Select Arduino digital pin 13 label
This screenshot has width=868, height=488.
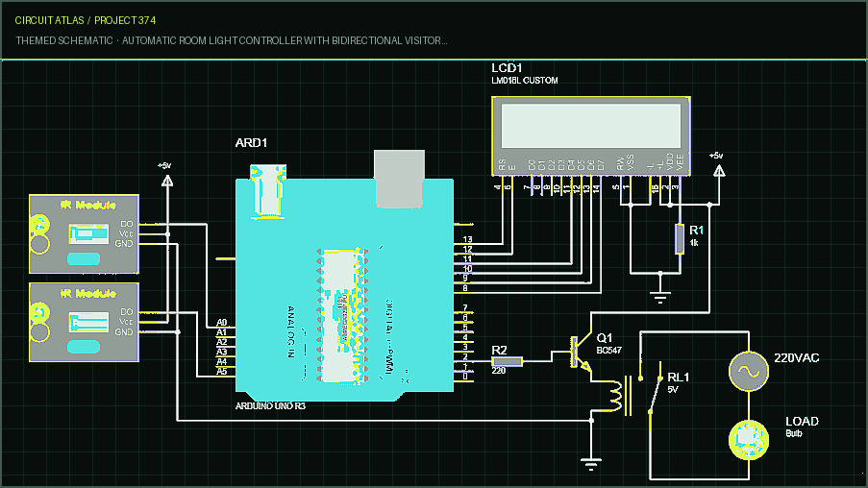(x=467, y=239)
